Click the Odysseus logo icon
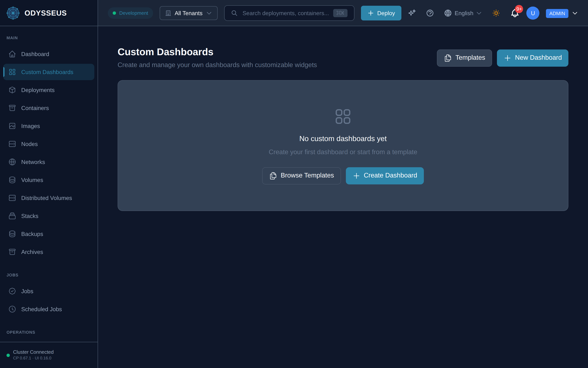The height and width of the screenshot is (368, 588). pyautogui.click(x=13, y=13)
